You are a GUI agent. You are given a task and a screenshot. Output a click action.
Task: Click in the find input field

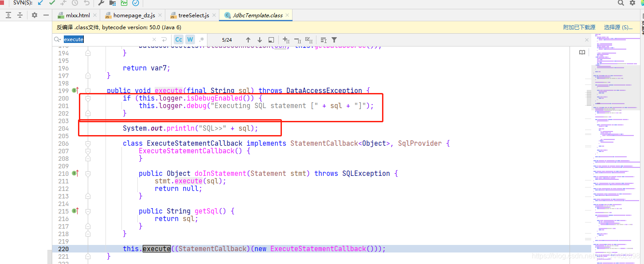pos(105,39)
